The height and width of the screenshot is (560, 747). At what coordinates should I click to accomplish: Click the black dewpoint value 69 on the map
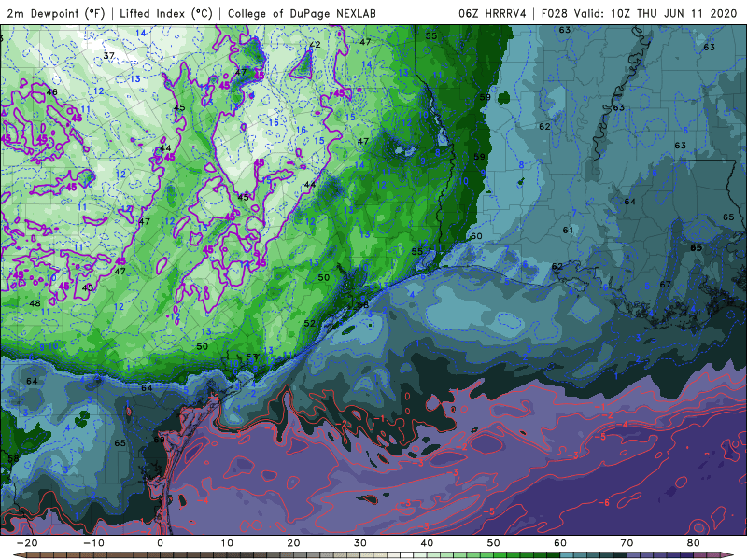coord(159,439)
